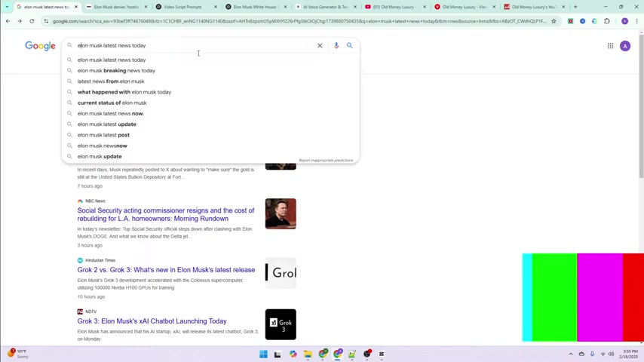Open Windows Start menu

264,354
